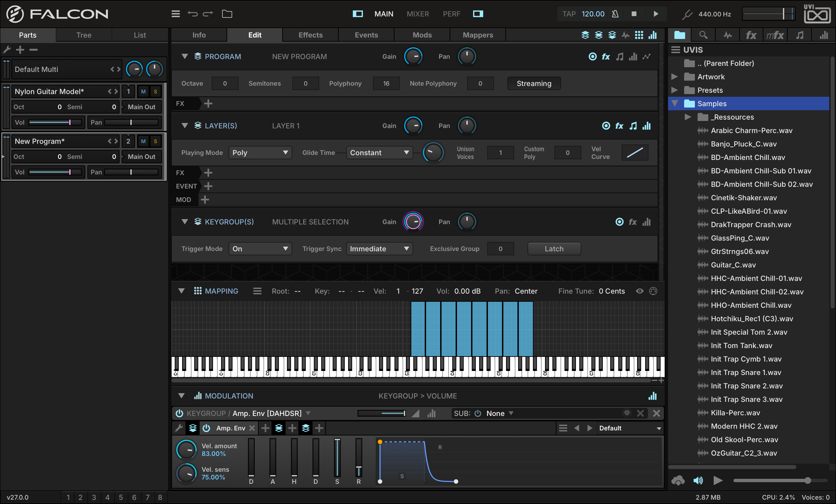Add a new part with plus icon
836x504 pixels.
pyautogui.click(x=20, y=50)
